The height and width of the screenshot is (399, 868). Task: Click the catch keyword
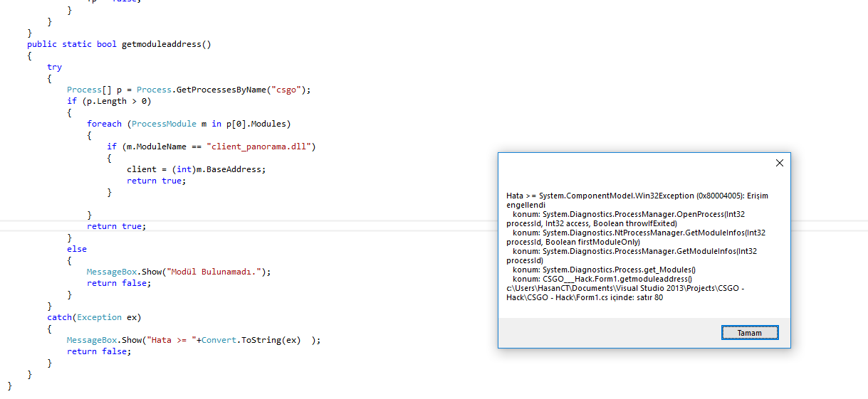pos(59,317)
